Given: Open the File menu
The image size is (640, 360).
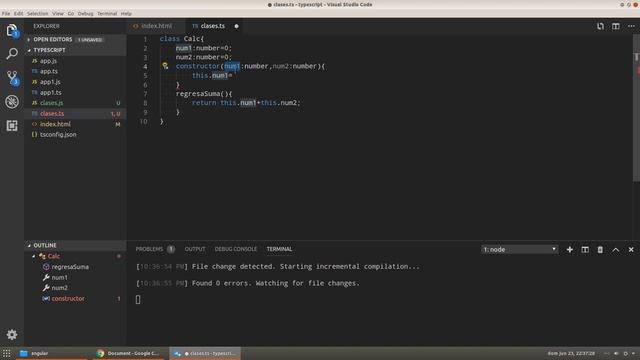Looking at the screenshot, I should (6, 13).
